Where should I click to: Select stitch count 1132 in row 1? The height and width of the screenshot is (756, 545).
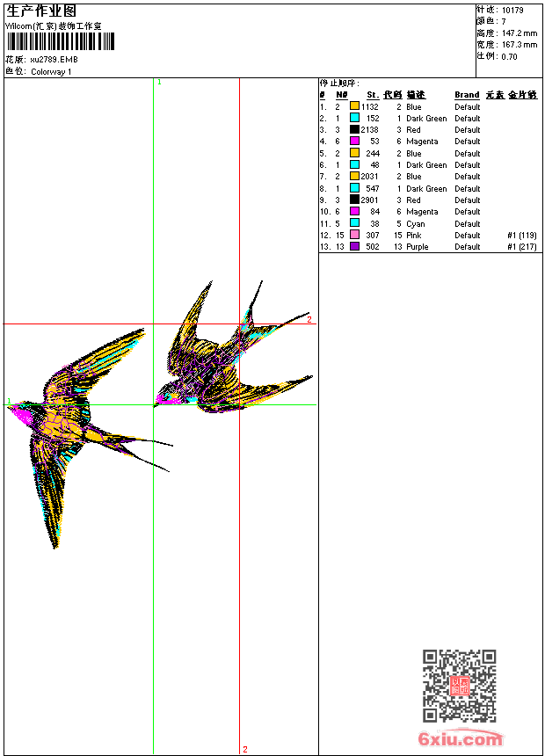click(370, 106)
